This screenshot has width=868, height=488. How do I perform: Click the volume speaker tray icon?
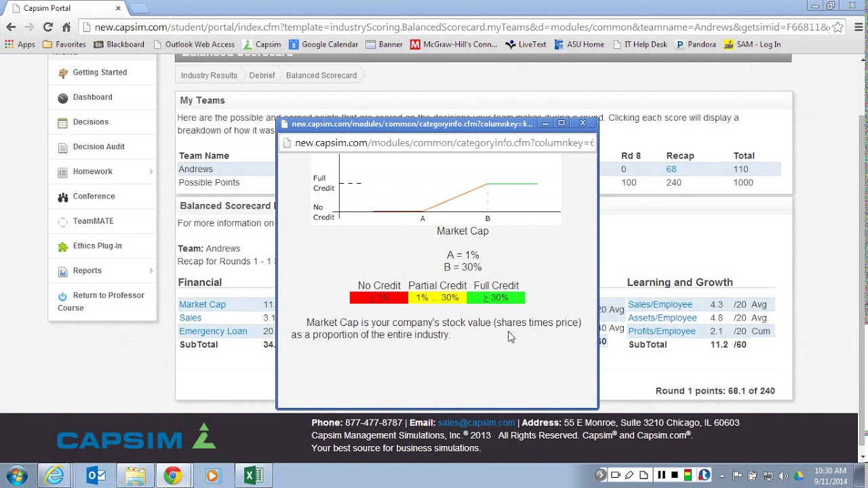pyautogui.click(x=784, y=476)
